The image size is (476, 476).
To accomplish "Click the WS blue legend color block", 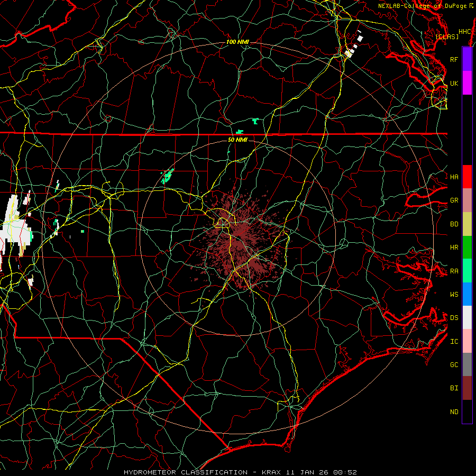I will [x=467, y=294].
